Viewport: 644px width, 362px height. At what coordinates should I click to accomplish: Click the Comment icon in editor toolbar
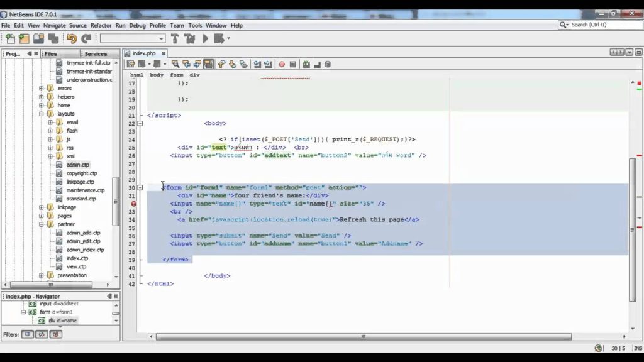coord(306,64)
